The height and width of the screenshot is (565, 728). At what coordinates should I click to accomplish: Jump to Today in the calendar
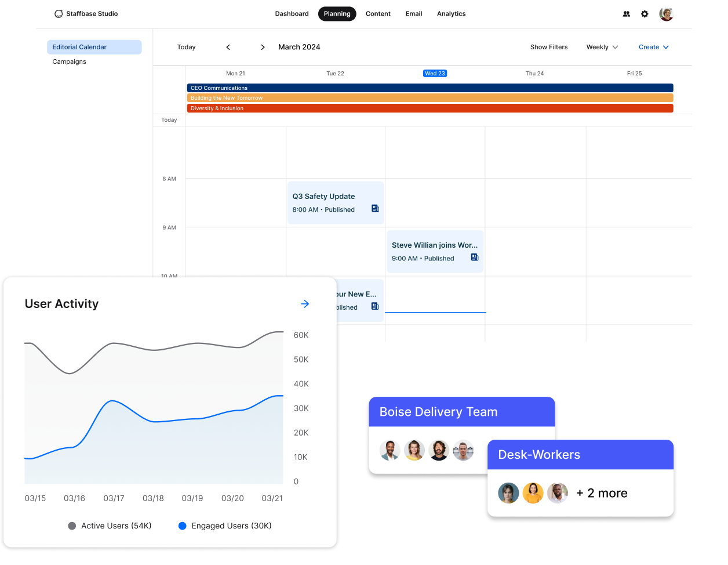pos(186,47)
